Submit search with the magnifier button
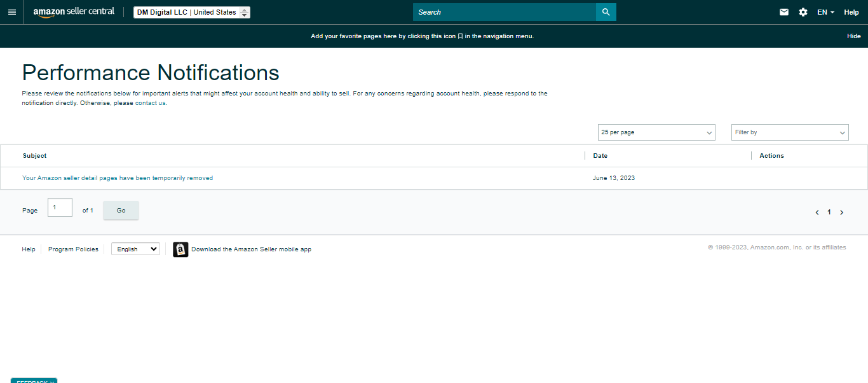This screenshot has width=868, height=383. coord(606,12)
